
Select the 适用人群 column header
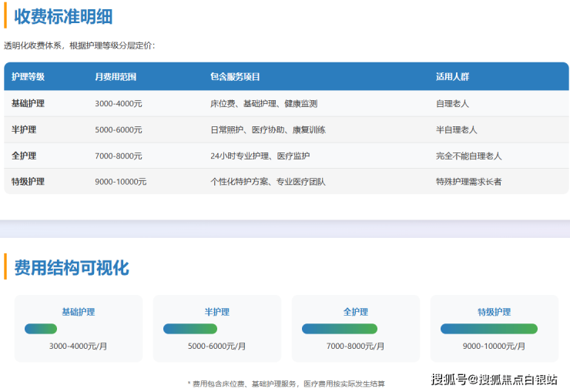coord(452,77)
